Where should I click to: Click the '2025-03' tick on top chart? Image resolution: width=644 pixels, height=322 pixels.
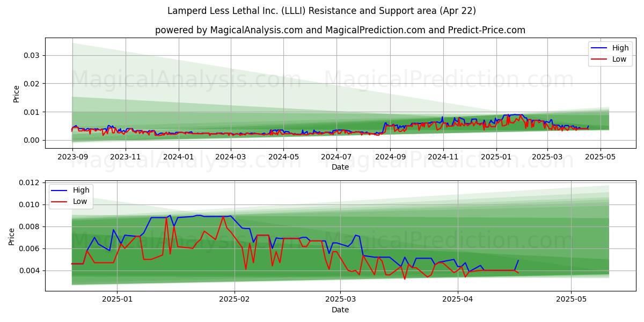click(547, 156)
